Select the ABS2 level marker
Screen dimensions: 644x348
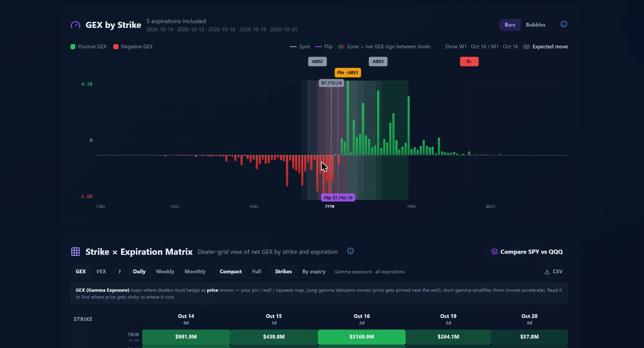(317, 62)
